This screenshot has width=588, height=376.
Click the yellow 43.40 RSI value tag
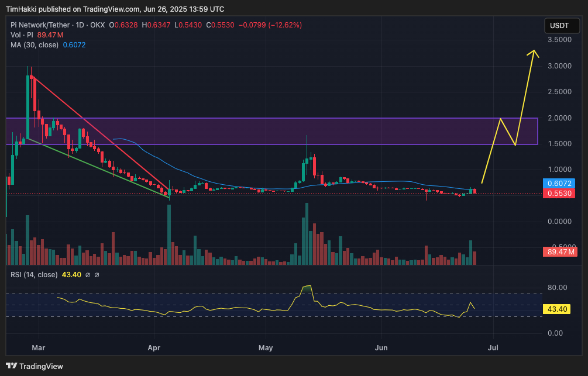click(x=557, y=309)
